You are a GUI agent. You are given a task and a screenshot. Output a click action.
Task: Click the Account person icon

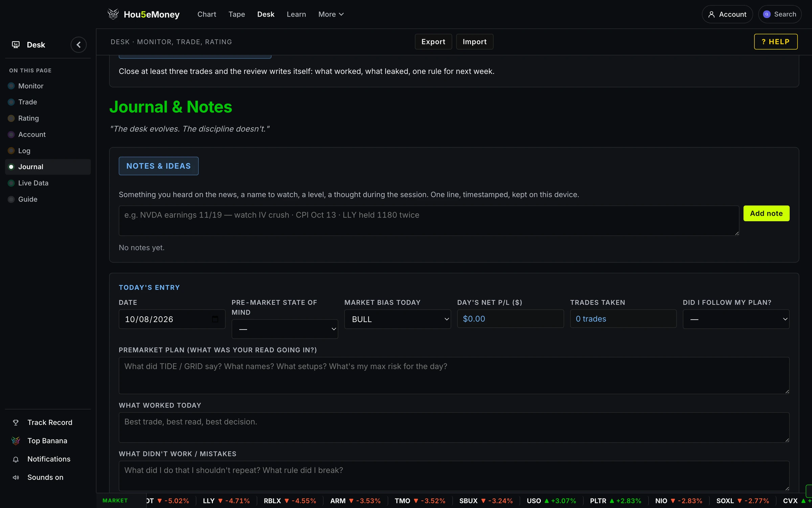(x=712, y=14)
